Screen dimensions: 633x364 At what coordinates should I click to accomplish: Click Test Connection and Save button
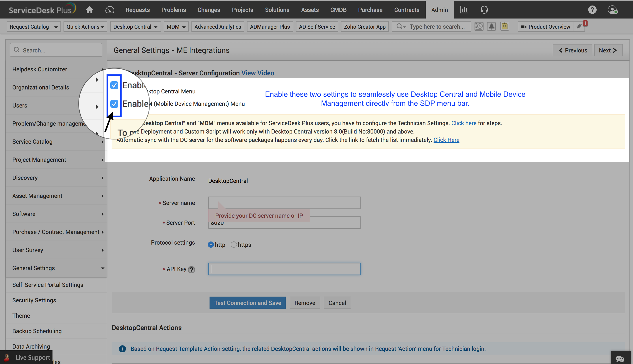click(x=247, y=303)
